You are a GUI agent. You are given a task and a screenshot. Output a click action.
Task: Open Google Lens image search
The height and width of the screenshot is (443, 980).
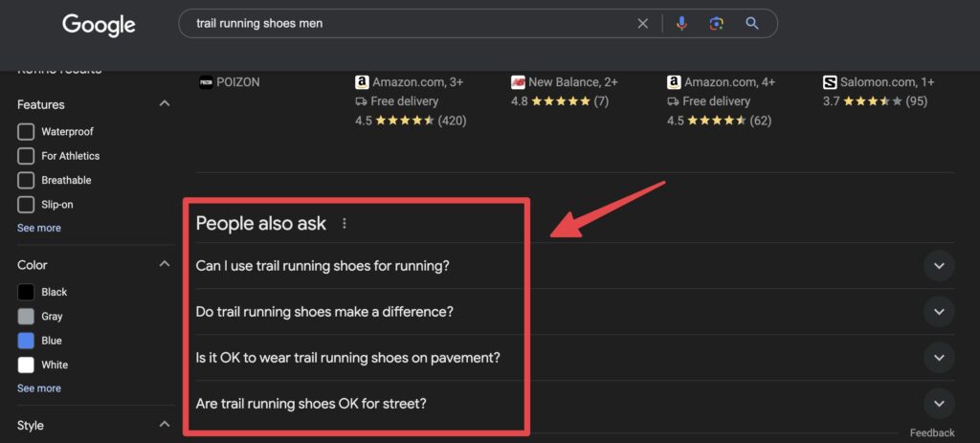(716, 24)
